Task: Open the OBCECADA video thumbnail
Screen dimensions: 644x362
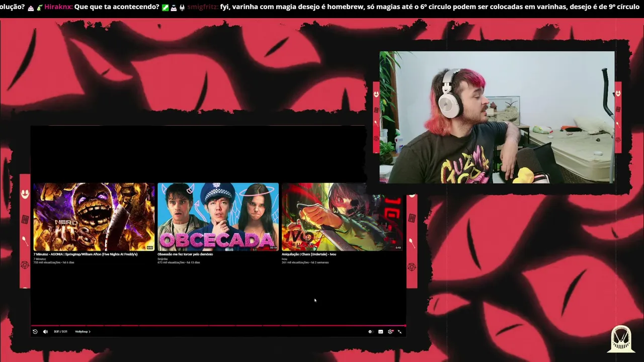Action: coord(218,217)
